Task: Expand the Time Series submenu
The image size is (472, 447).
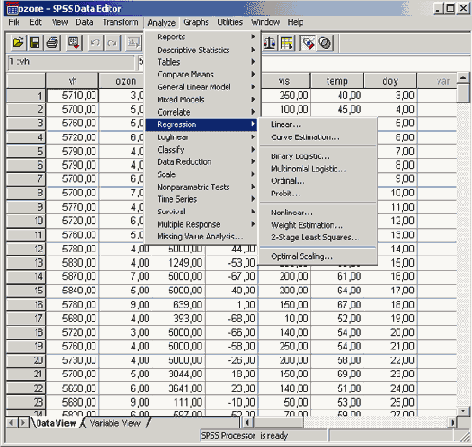Action: pos(201,199)
